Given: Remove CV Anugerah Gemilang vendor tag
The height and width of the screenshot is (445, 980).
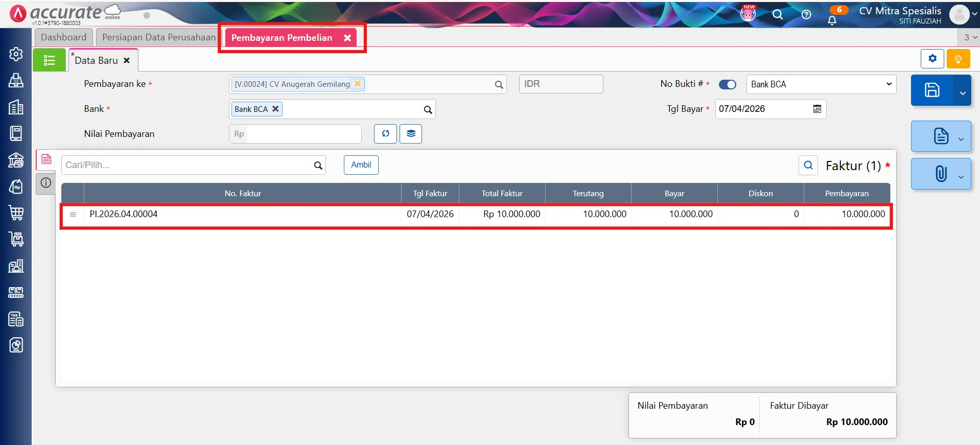Looking at the screenshot, I should pos(358,84).
